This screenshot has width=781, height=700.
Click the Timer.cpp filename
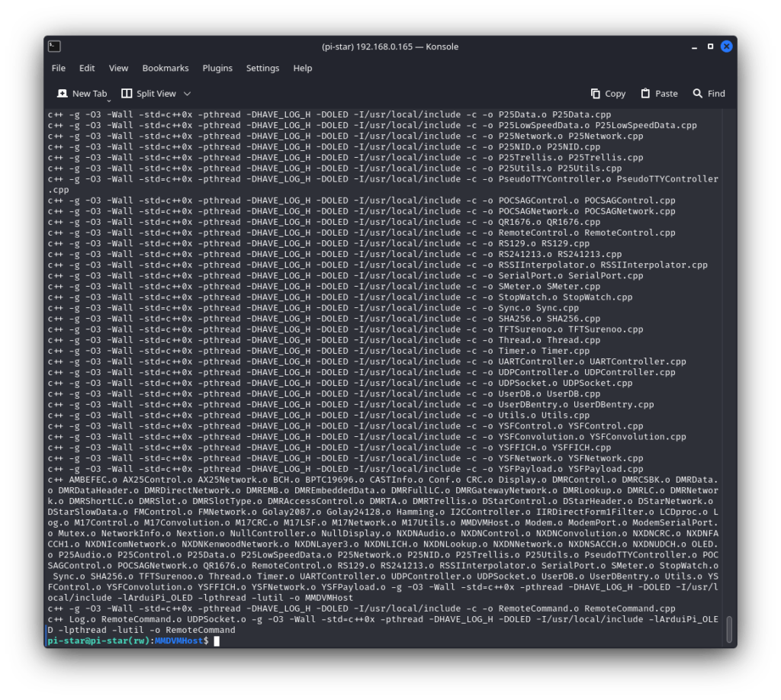pos(565,351)
